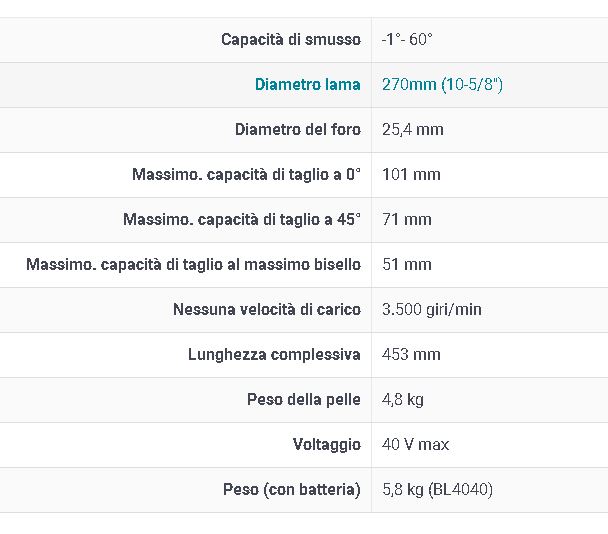
Task: Click the 'Lunghezza complessiva' label
Action: pos(274,354)
